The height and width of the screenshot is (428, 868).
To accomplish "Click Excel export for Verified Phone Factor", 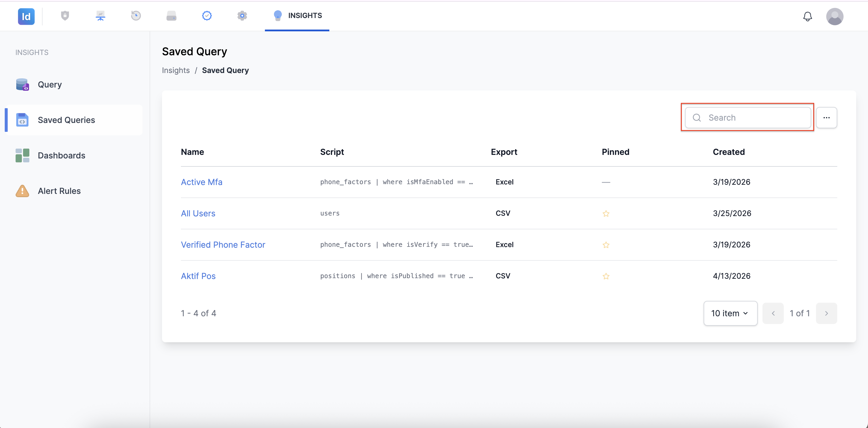I will coord(504,245).
